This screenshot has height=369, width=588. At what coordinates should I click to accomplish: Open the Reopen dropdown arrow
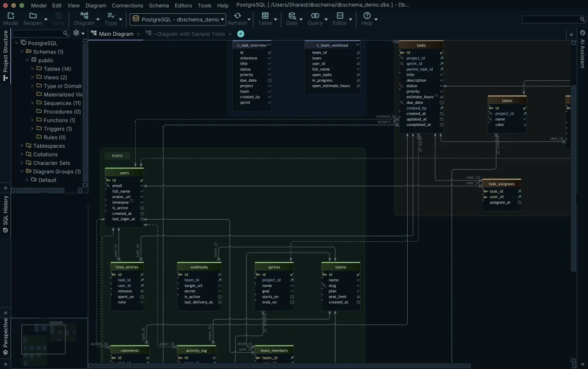(x=46, y=20)
